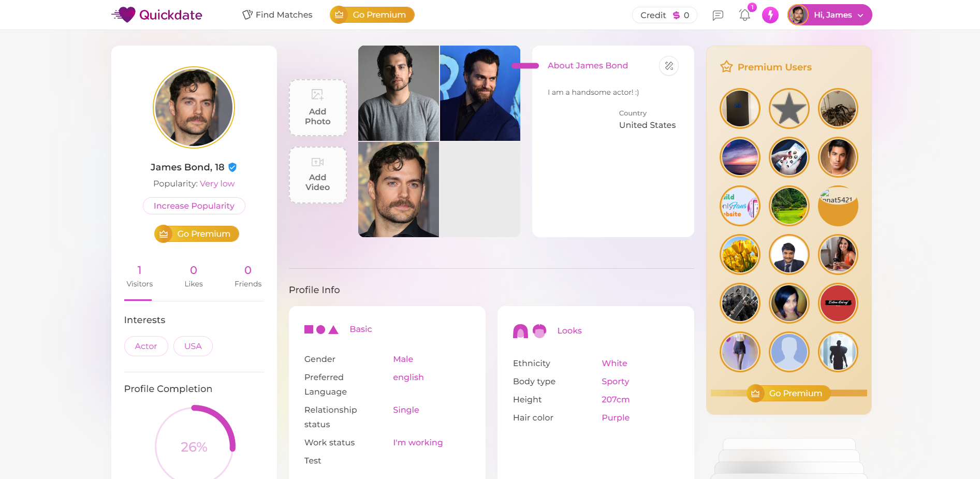Switch to the Visitors tab
This screenshot has height=479, width=980.
[140, 277]
